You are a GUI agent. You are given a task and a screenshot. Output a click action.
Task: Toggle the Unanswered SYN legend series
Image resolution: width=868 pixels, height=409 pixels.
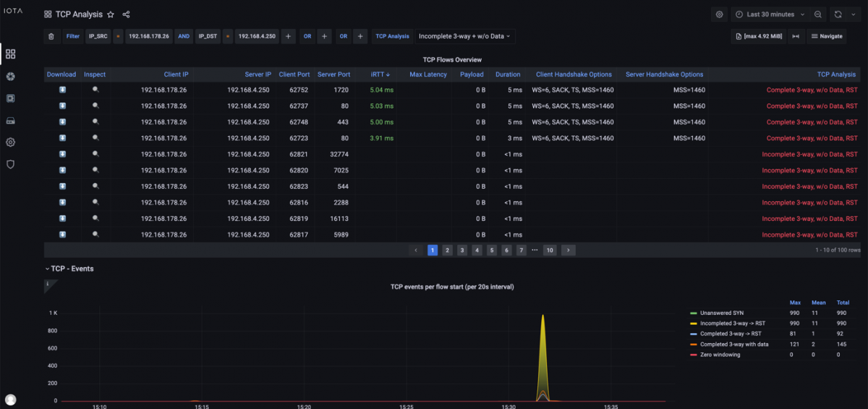[722, 313]
